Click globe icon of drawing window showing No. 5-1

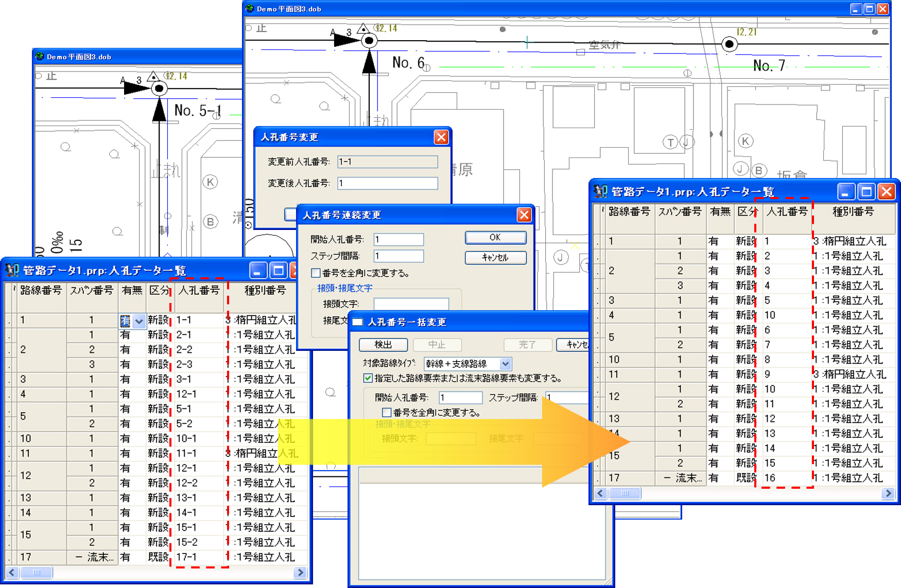40,57
